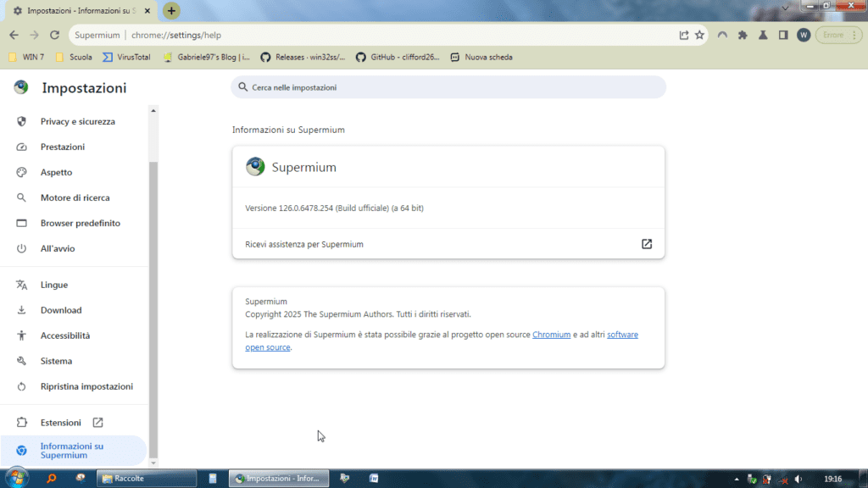Open All'avvio settings
The height and width of the screenshot is (488, 868).
pos(75,248)
